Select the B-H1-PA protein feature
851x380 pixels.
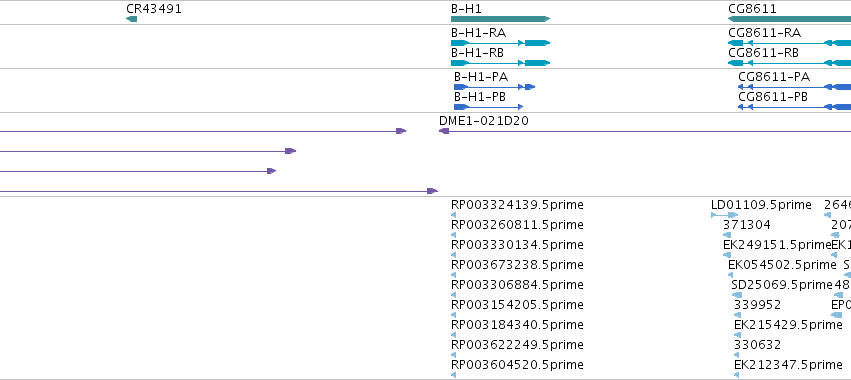click(494, 87)
